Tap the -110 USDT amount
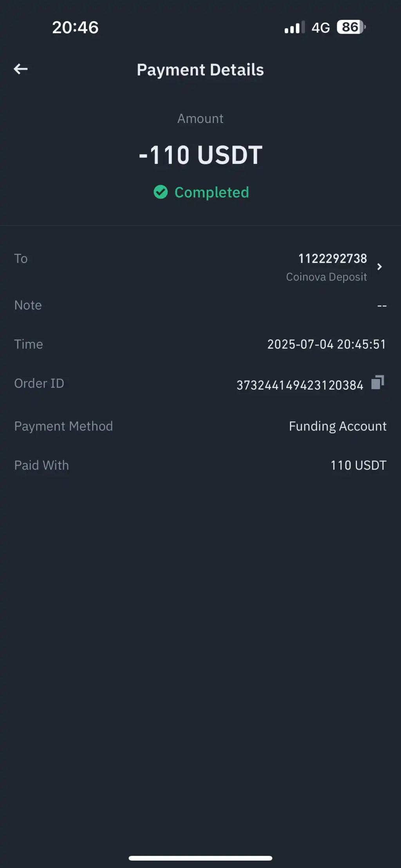401x868 pixels. (200, 155)
